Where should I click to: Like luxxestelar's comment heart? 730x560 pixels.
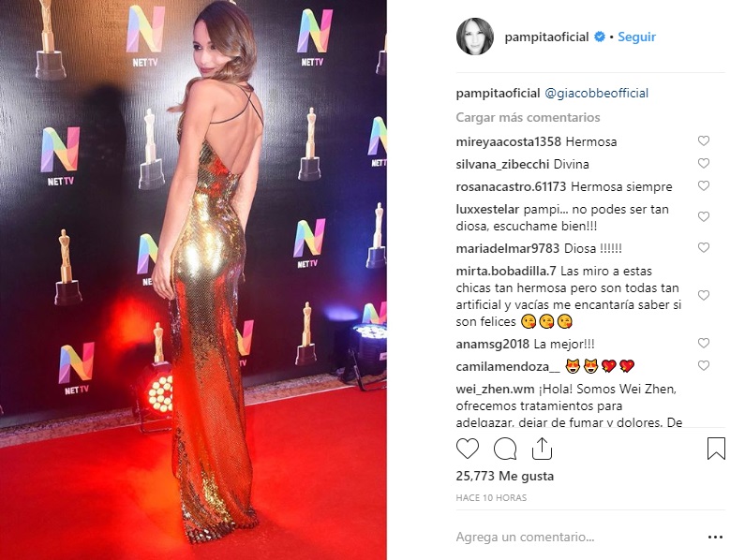[x=704, y=216]
